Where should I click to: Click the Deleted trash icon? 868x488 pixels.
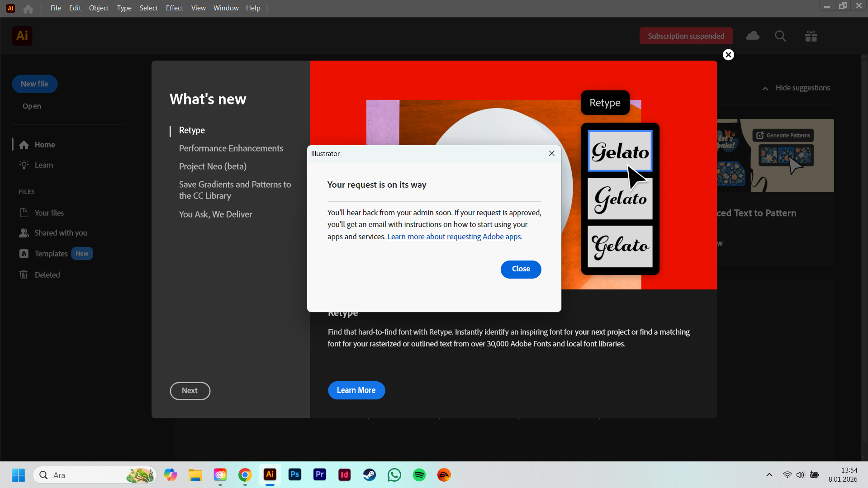(x=24, y=275)
